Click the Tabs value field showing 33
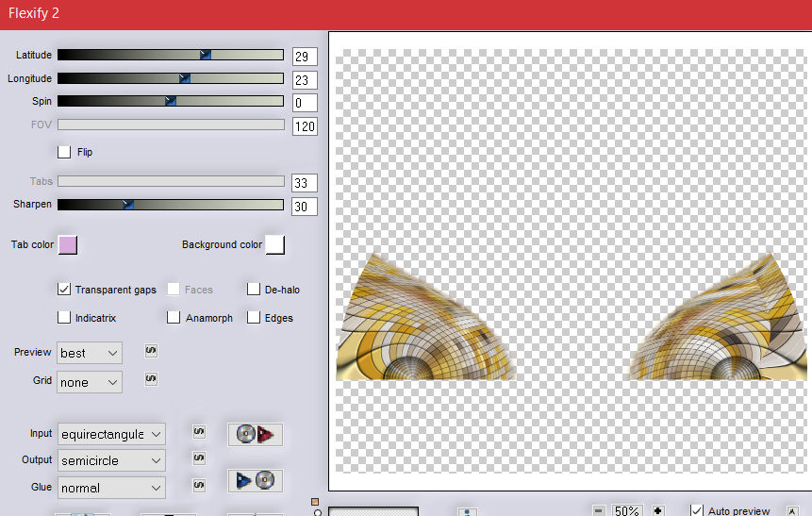 pyautogui.click(x=305, y=183)
